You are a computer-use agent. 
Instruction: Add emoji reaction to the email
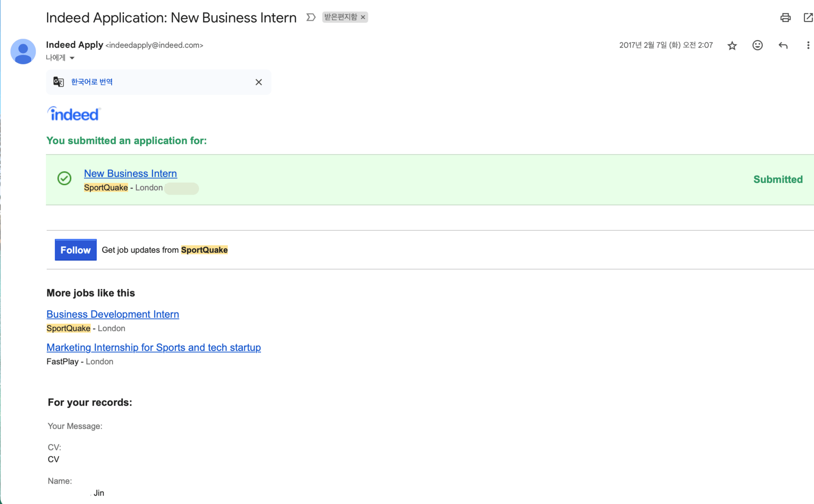[x=757, y=45]
